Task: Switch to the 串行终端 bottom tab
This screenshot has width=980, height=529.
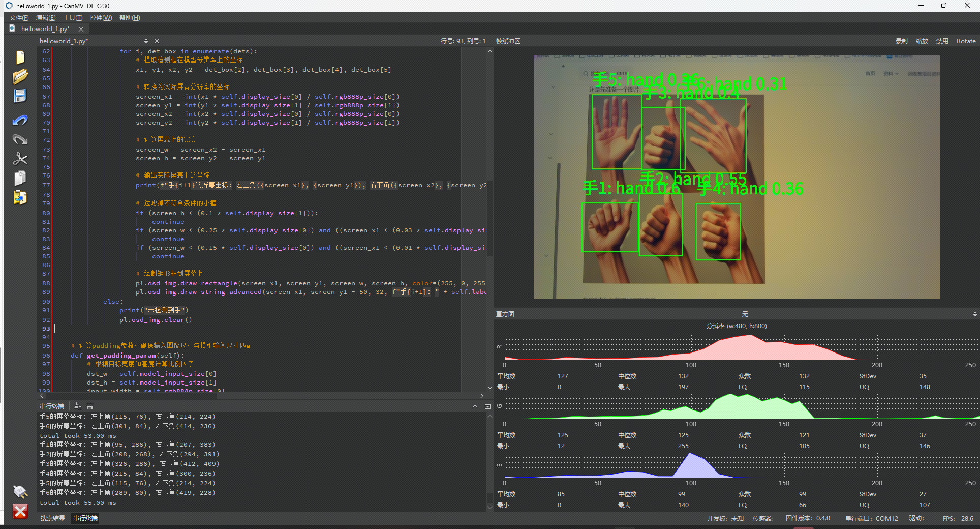Action: coord(85,518)
